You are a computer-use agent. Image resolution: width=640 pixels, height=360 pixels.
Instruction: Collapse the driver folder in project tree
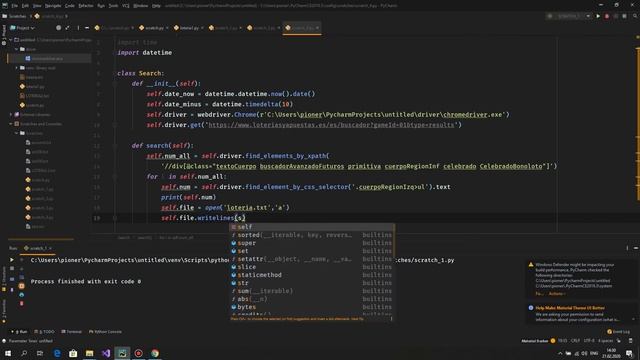click(17, 49)
